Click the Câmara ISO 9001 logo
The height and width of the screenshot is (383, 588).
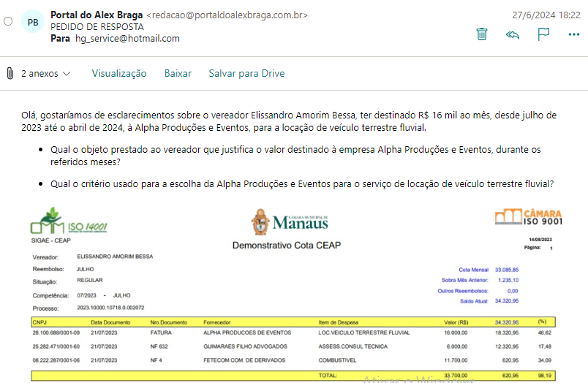[x=528, y=217]
